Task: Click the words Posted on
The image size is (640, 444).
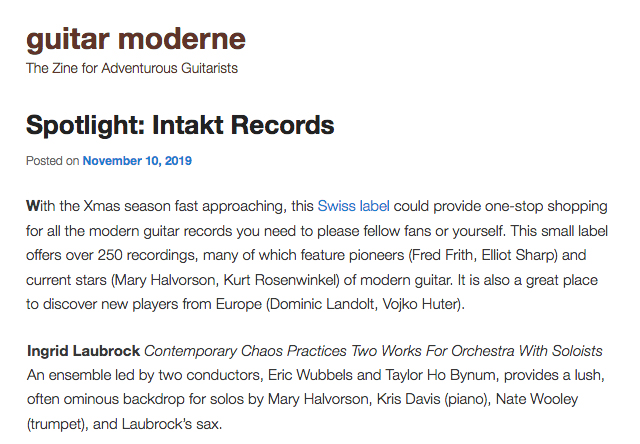Action: click(x=53, y=161)
